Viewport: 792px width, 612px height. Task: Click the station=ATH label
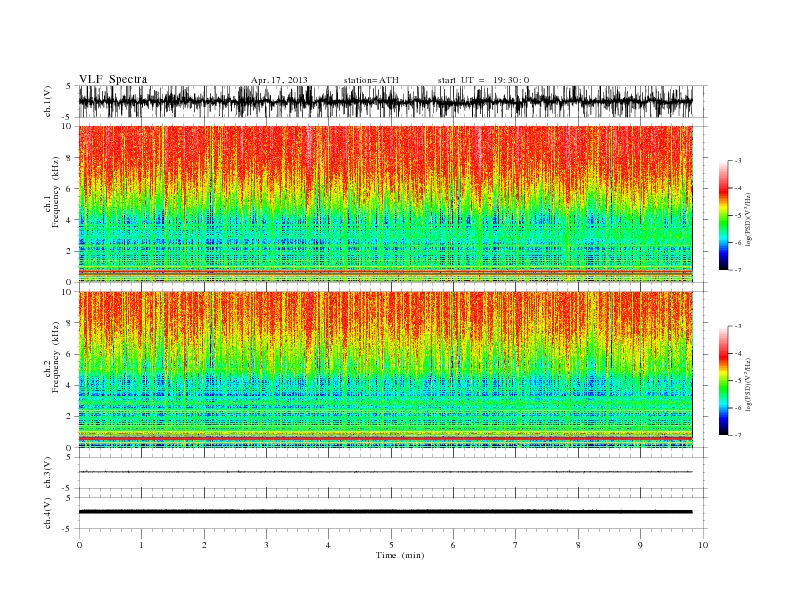pos(371,80)
